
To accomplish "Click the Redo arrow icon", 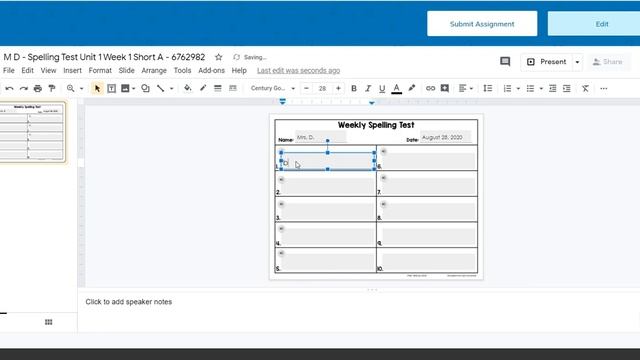I will (24, 89).
